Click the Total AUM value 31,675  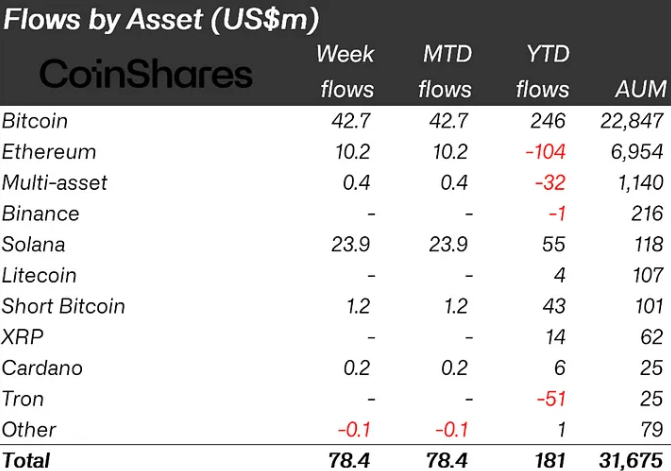tap(631, 461)
